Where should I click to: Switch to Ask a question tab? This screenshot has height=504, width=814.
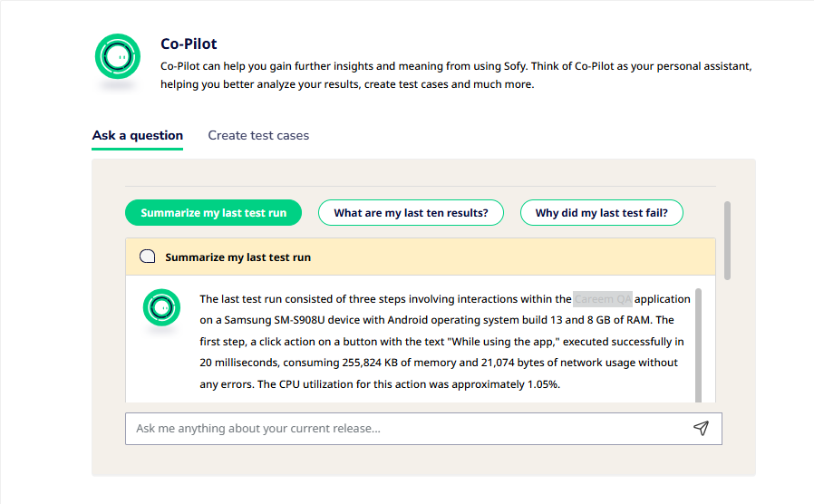[x=138, y=135]
